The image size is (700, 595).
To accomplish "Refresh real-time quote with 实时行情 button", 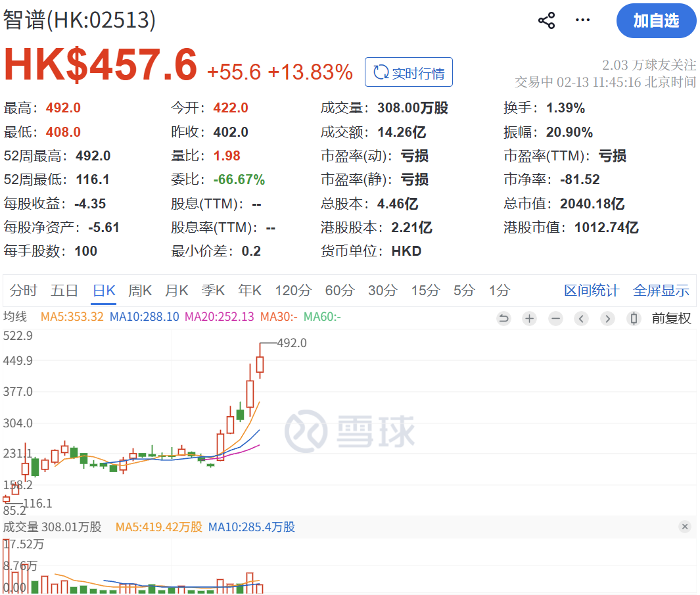I will click(408, 72).
